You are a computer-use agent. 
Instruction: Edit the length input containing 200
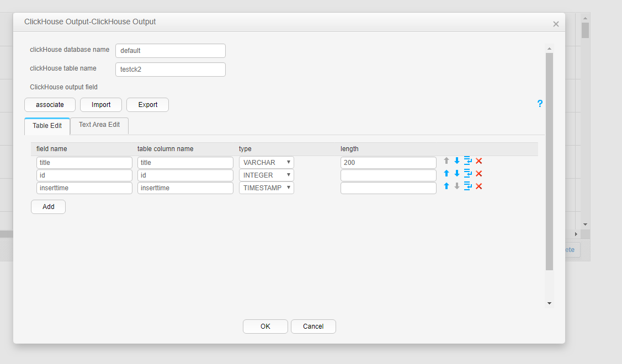[x=389, y=163]
